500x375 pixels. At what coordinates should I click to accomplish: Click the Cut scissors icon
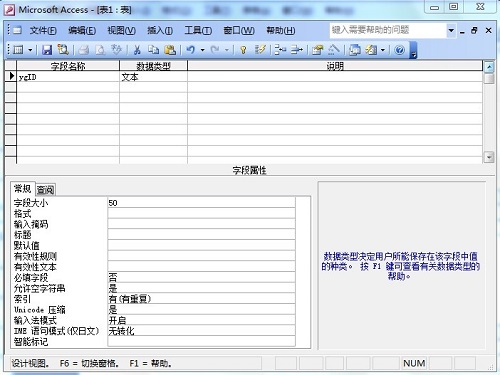click(137, 50)
